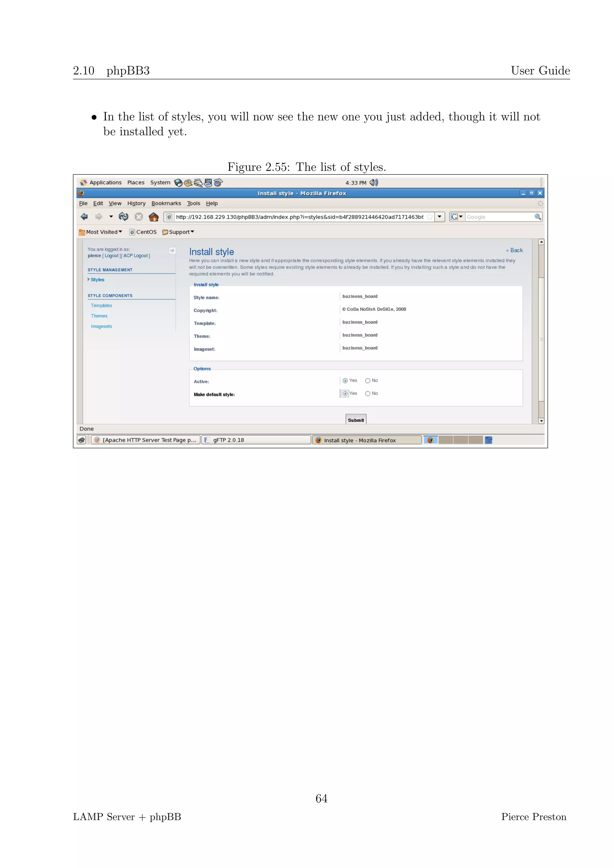The height and width of the screenshot is (868, 614).
Task: Click the URL address field
Action: point(300,217)
